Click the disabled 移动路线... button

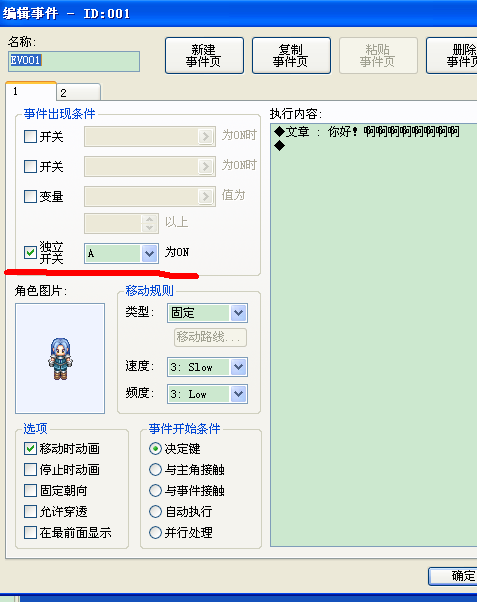210,337
